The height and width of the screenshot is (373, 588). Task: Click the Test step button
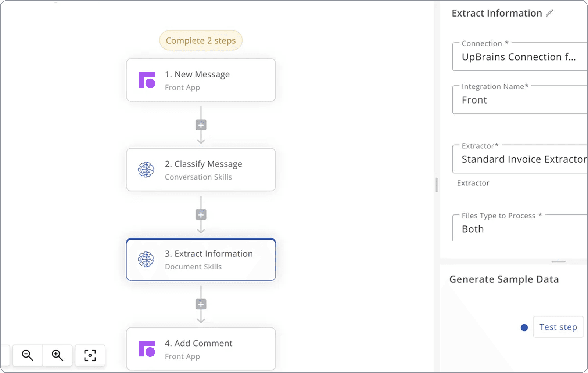(558, 327)
